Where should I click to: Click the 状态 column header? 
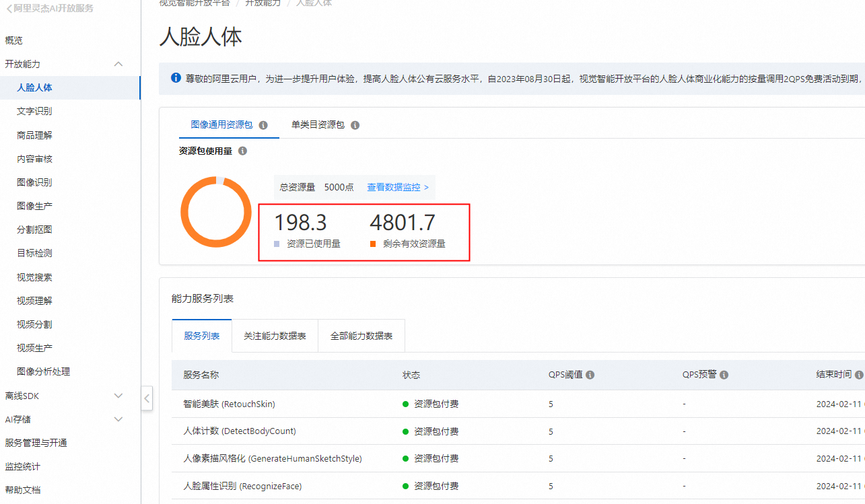411,375
